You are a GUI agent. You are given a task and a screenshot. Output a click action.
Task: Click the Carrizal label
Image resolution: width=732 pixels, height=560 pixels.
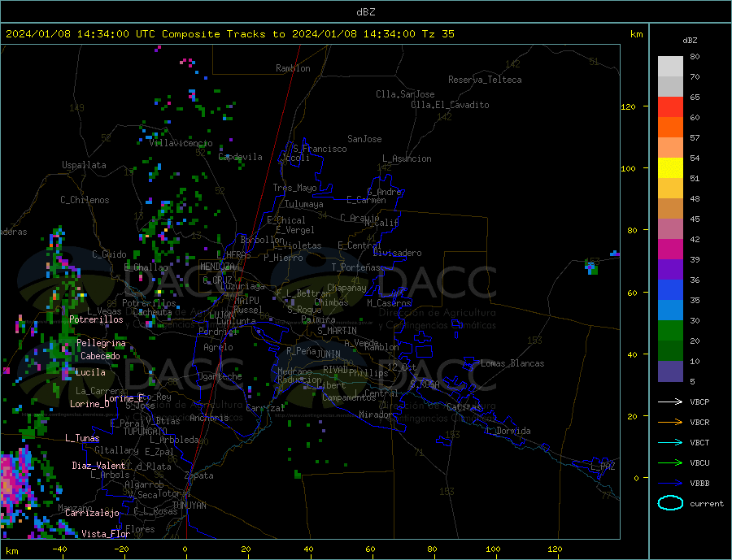tap(265, 408)
